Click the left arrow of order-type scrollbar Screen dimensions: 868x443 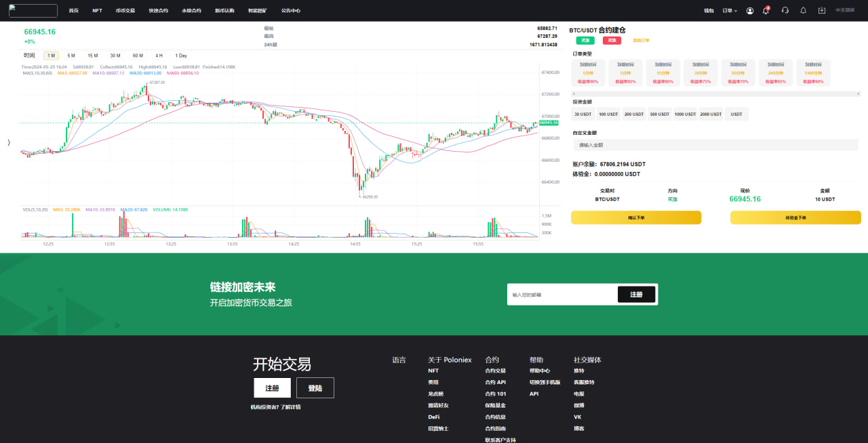coord(574,93)
